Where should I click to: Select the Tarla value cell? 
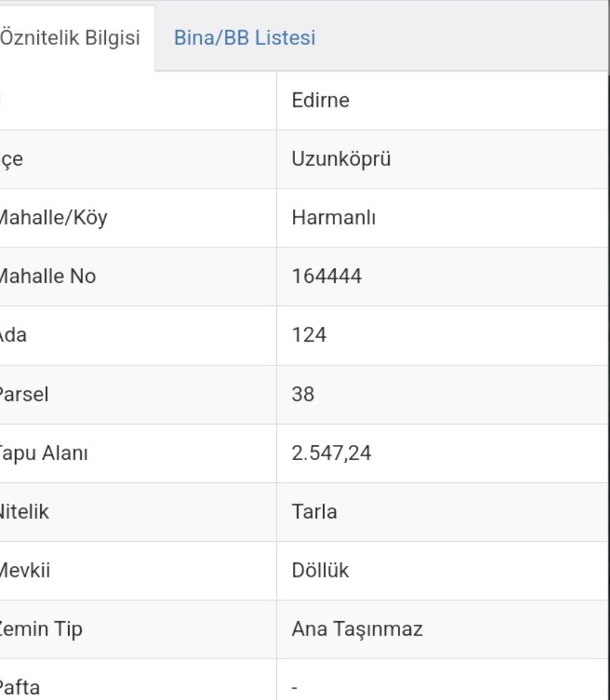coord(314,512)
